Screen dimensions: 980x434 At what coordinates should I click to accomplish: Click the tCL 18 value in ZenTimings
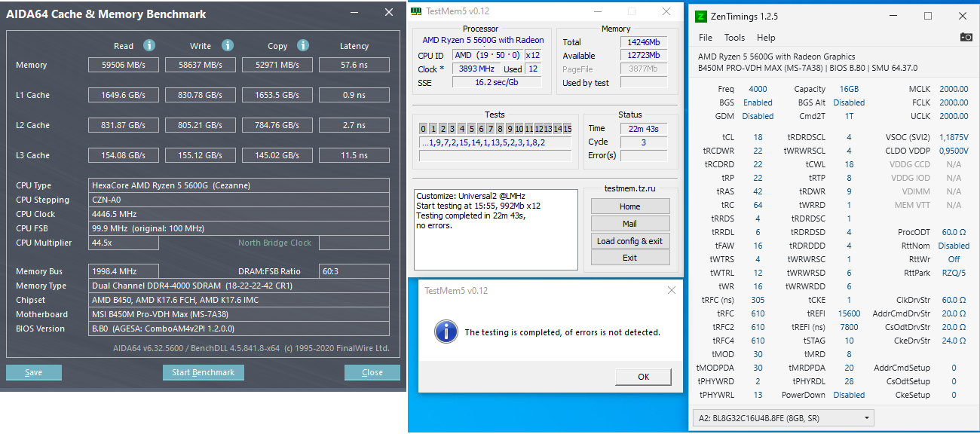(758, 137)
